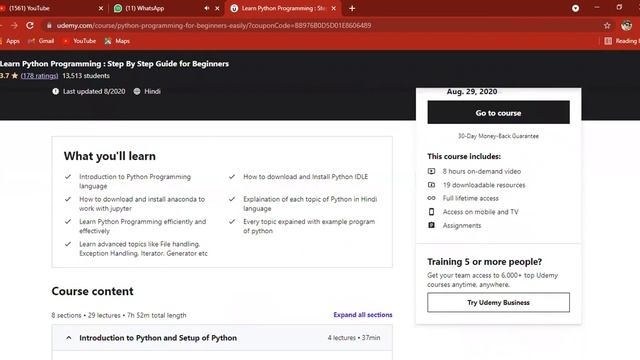Open the Gmail bookmark

41,41
